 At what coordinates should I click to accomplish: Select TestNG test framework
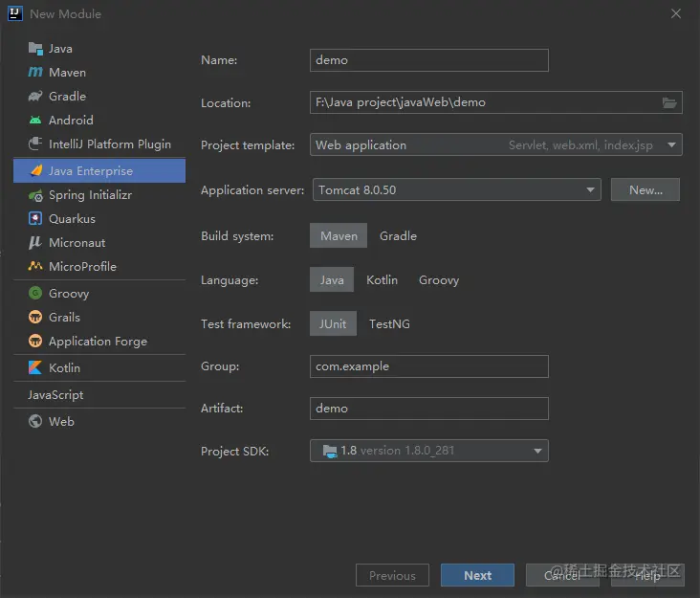pos(389,323)
